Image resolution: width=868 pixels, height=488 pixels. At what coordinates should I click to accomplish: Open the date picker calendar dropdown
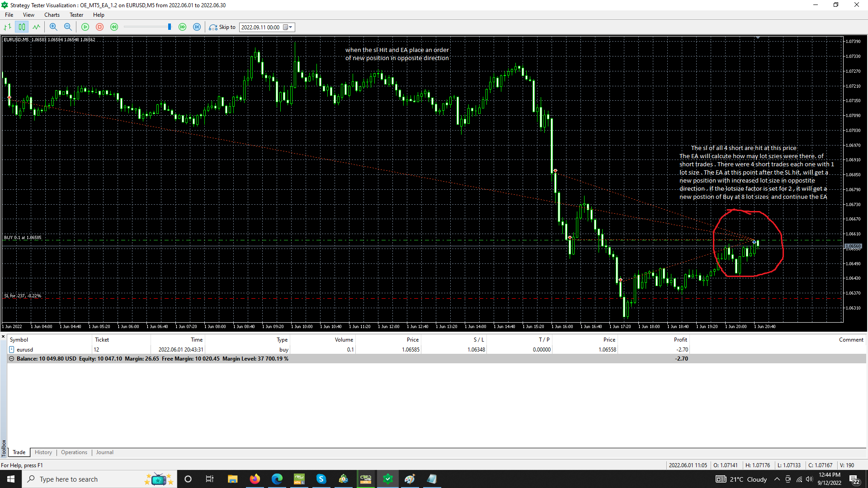pos(286,27)
